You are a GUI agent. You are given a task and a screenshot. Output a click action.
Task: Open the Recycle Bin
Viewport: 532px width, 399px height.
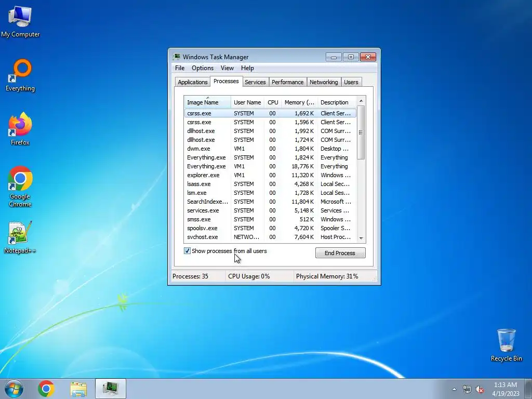[x=506, y=345]
